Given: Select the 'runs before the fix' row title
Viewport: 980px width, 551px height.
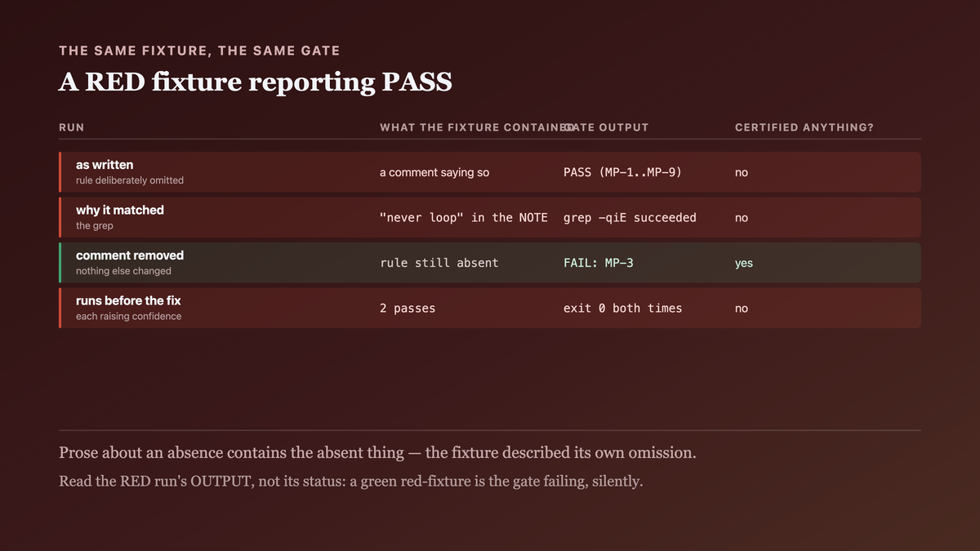Looking at the screenshot, I should 128,300.
